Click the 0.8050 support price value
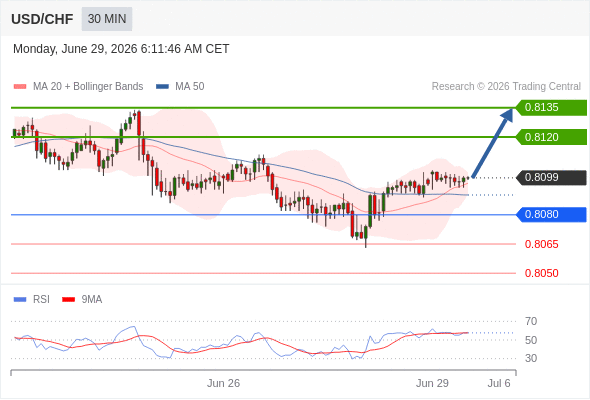590x400 pixels. point(541,273)
